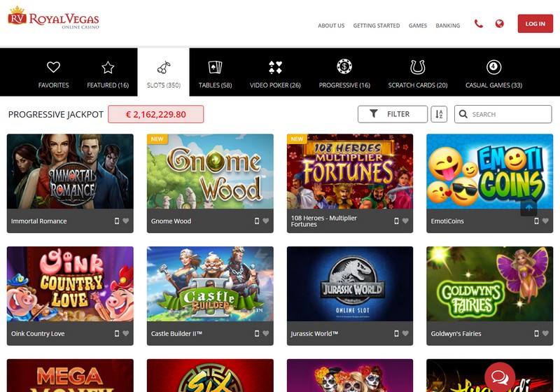Open Immortal Romance game thumbnail
The width and height of the screenshot is (560, 392).
point(70,171)
